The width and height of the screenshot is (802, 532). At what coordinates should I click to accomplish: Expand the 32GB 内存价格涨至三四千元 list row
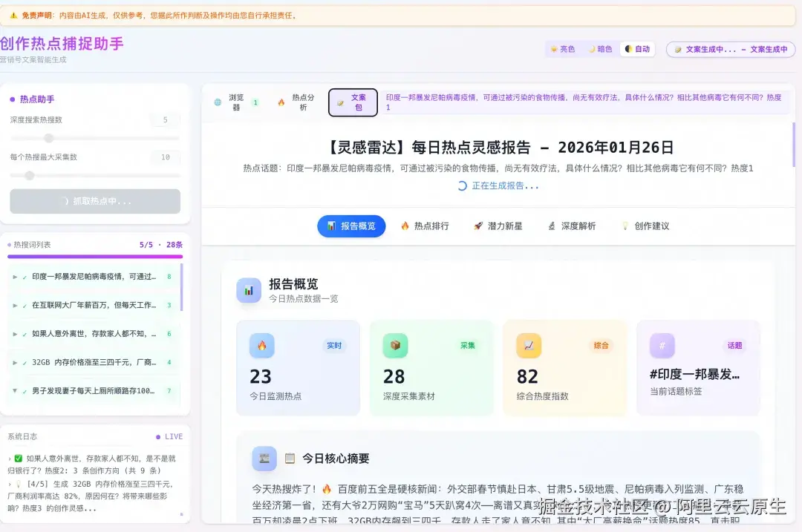[x=15, y=362]
